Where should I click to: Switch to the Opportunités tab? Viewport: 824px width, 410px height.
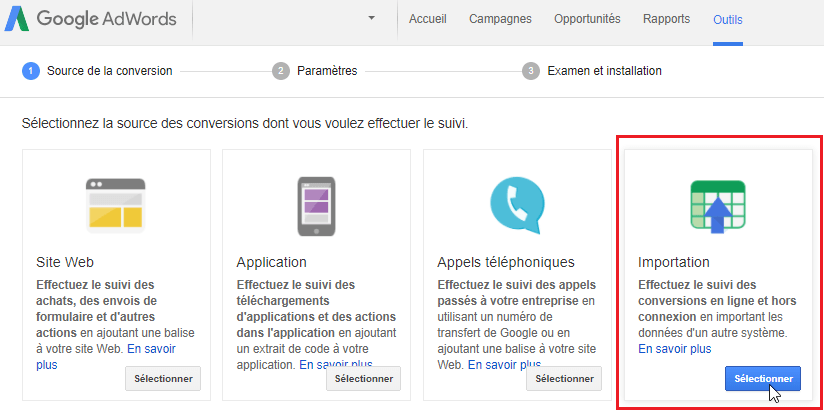(587, 19)
